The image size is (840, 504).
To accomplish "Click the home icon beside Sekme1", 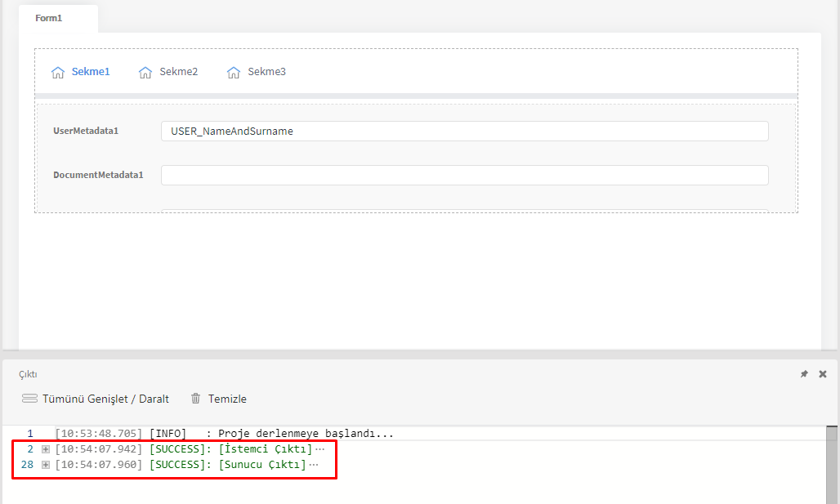I will pyautogui.click(x=58, y=73).
